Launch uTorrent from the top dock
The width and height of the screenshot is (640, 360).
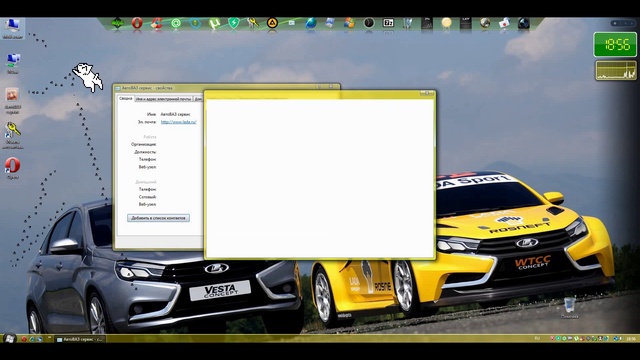coord(214,23)
